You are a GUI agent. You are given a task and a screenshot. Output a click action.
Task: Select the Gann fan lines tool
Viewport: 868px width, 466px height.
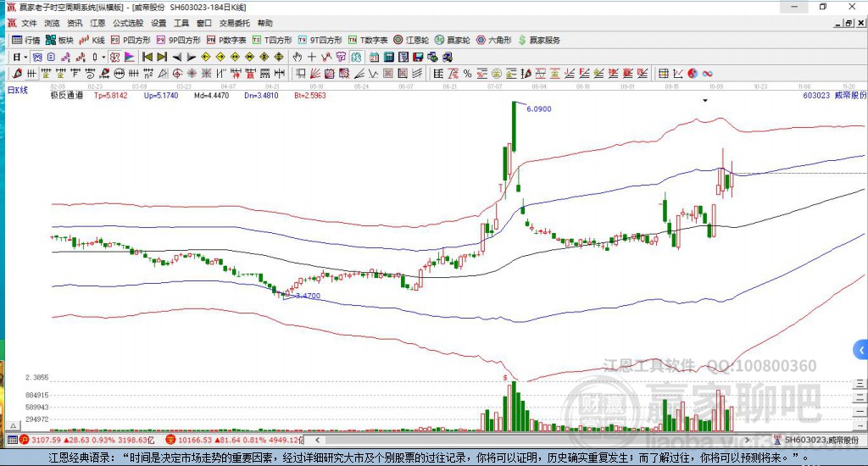point(315,73)
